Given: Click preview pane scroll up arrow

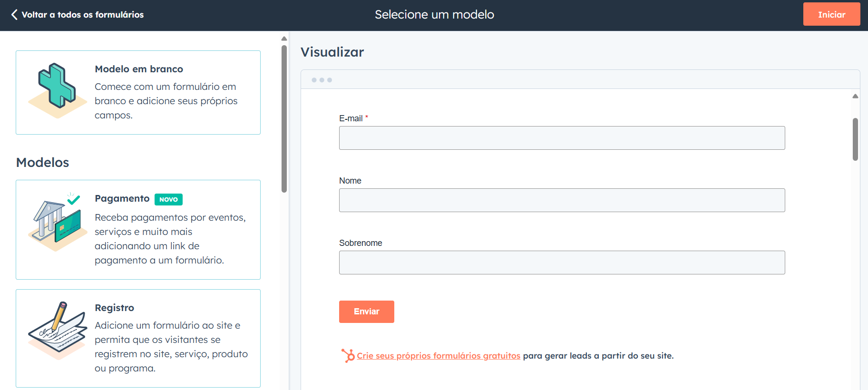Looking at the screenshot, I should [x=855, y=96].
